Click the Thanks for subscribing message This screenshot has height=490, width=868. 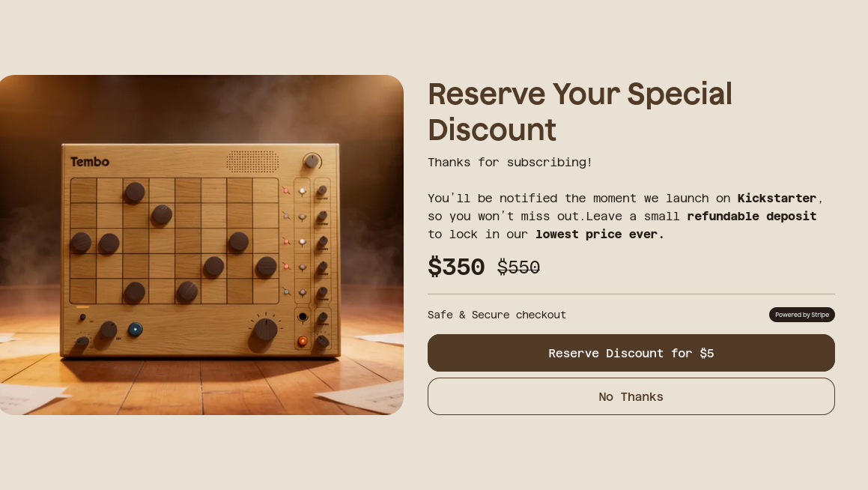click(509, 163)
